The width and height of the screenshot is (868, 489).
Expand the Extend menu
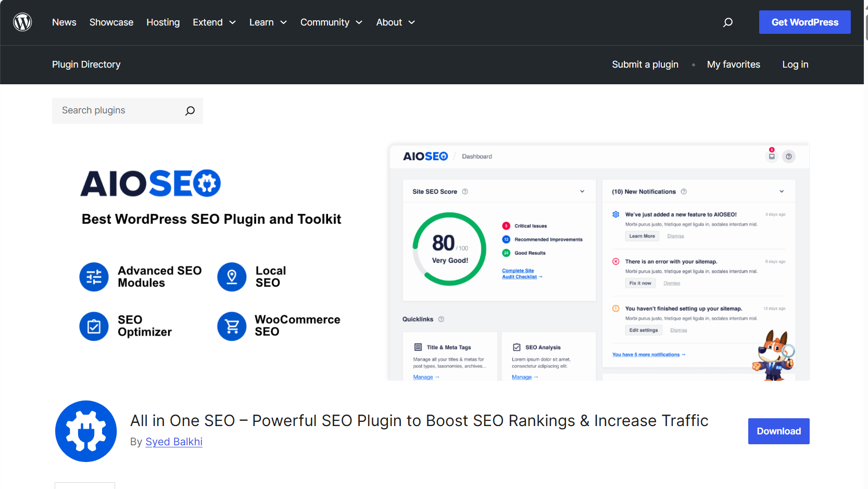tap(214, 22)
